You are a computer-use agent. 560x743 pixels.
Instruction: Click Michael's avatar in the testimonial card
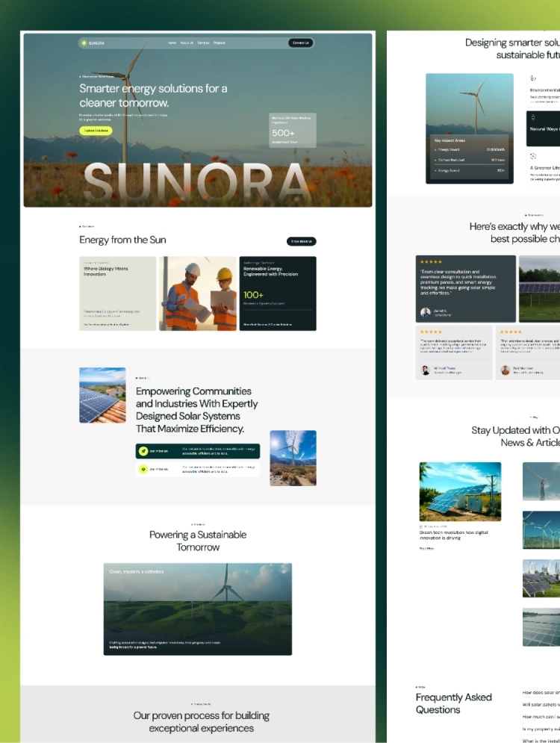coord(426,370)
